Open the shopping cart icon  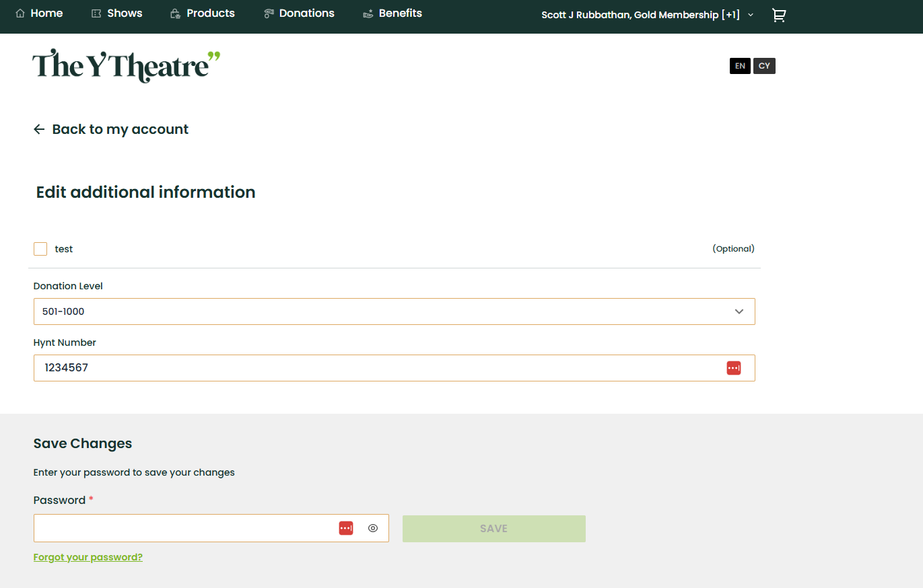(779, 15)
